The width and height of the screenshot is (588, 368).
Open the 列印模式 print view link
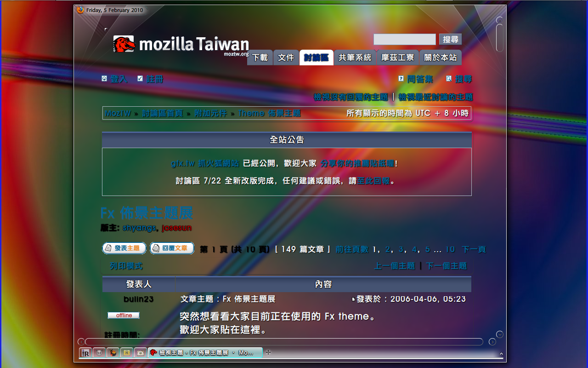click(126, 266)
